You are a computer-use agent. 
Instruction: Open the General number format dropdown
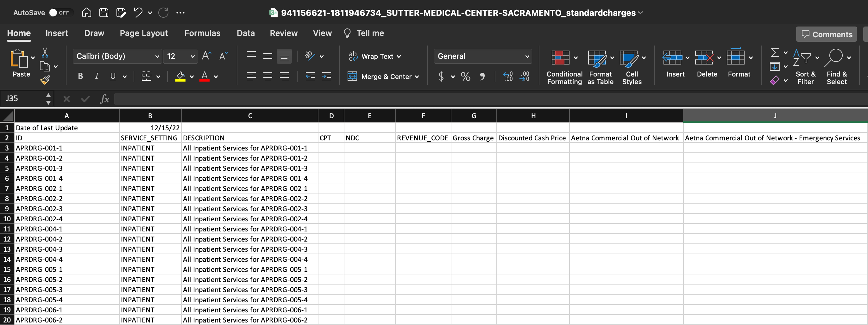click(x=483, y=56)
